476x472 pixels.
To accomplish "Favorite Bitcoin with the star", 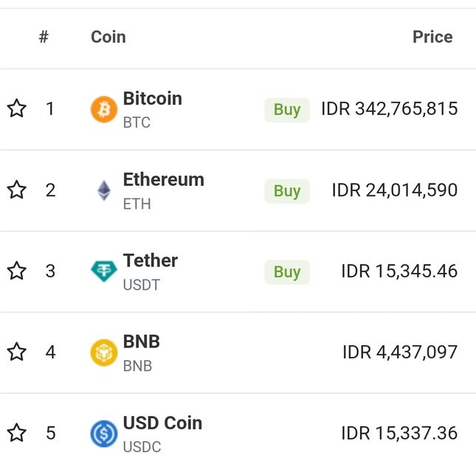I will click(x=17, y=109).
